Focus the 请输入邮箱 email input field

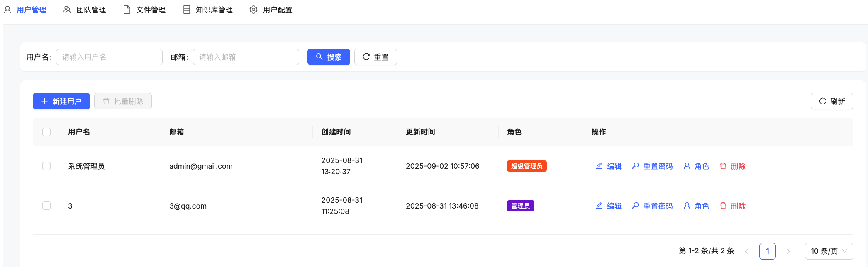pyautogui.click(x=246, y=57)
